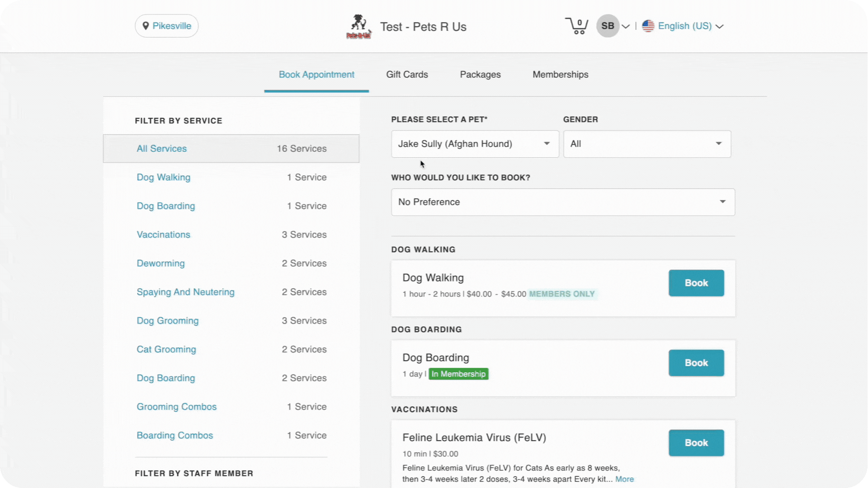The image size is (868, 488).
Task: Click the US flag icon
Action: pos(648,26)
